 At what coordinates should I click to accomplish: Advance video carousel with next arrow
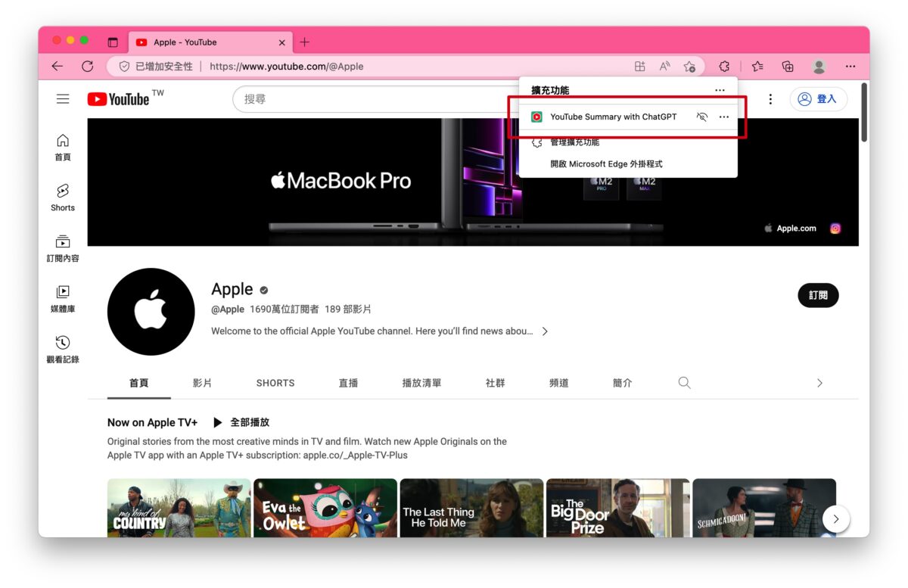coord(836,519)
